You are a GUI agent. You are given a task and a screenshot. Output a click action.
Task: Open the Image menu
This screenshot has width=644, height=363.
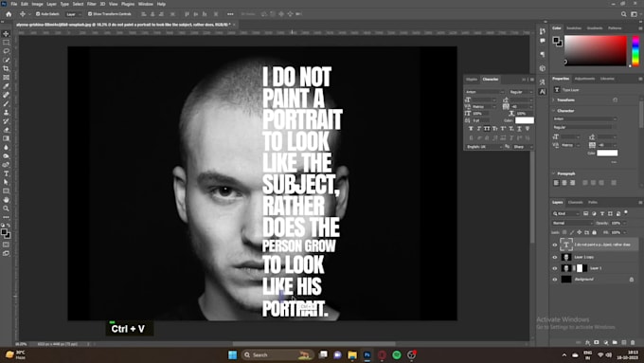pyautogui.click(x=37, y=4)
